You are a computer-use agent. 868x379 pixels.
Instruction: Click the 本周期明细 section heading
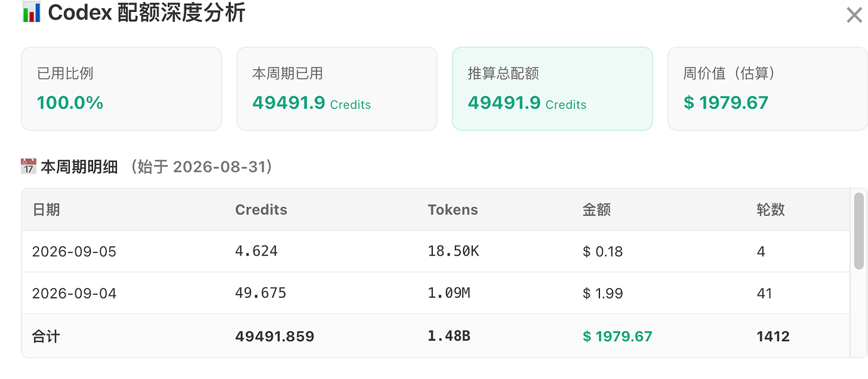(79, 167)
